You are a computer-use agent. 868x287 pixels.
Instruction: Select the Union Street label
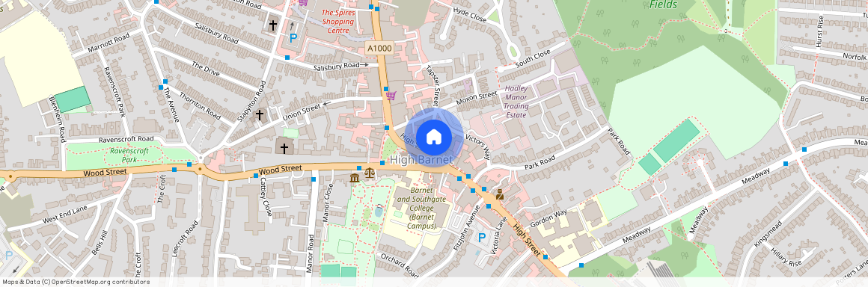tap(301, 112)
